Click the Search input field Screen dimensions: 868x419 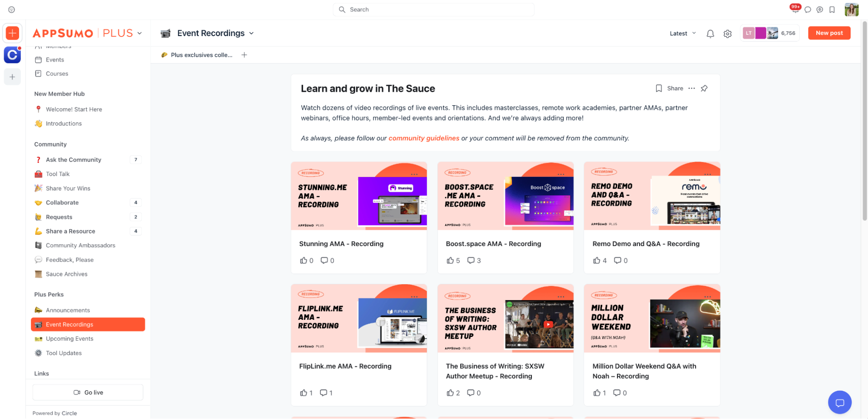click(x=433, y=10)
